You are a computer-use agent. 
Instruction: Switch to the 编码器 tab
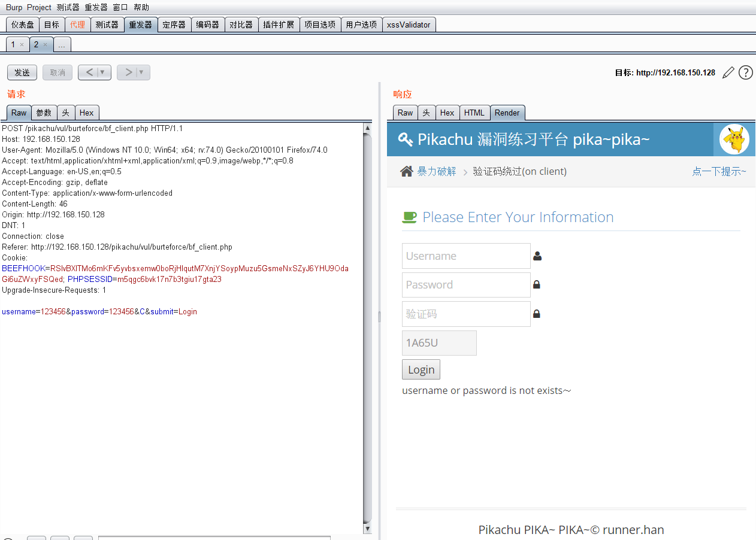(x=208, y=25)
